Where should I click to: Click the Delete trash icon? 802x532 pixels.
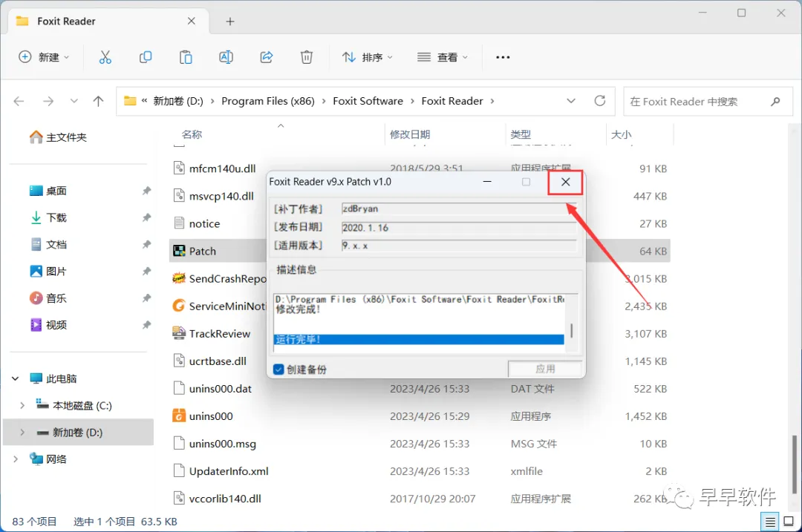pyautogui.click(x=307, y=57)
